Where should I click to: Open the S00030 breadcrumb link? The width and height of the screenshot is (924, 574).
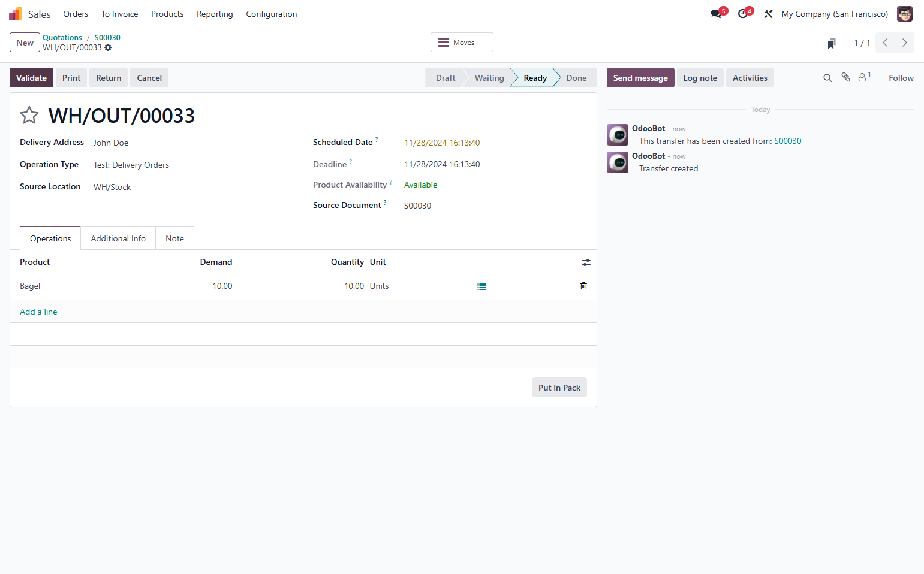coord(107,37)
